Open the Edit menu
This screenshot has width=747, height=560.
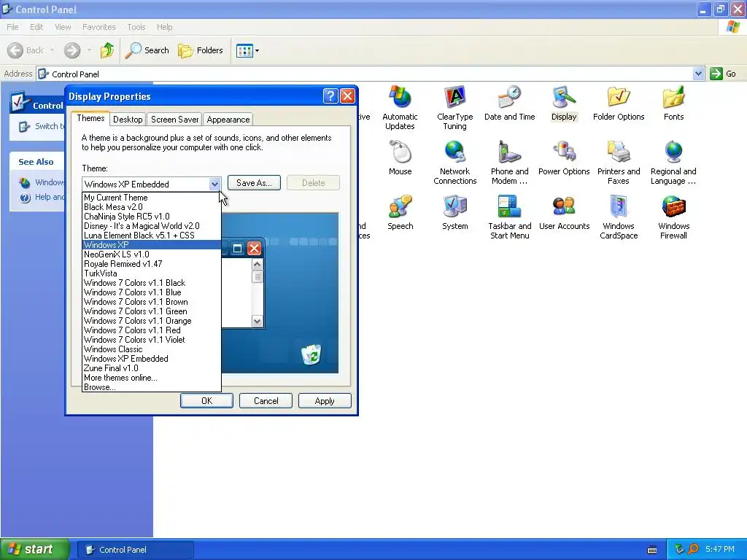[x=36, y=27]
